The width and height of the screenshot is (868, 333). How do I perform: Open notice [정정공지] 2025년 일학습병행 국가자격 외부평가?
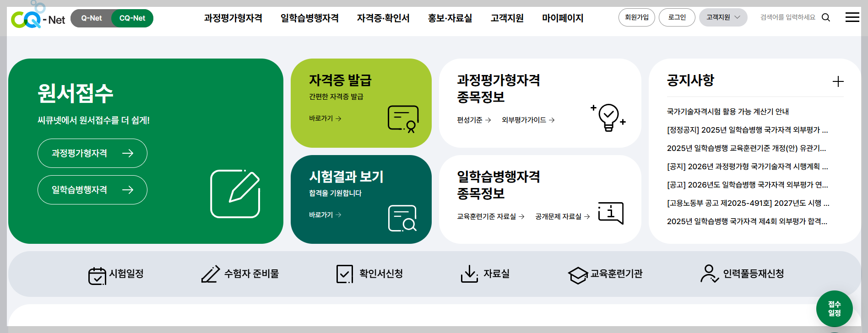(747, 130)
